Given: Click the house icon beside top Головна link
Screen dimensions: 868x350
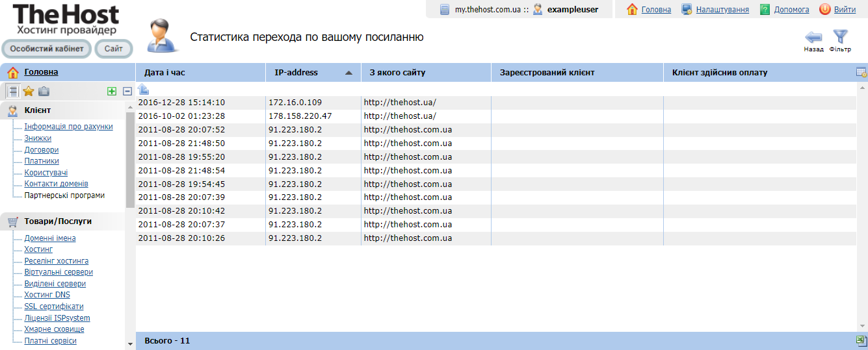Looking at the screenshot, I should [632, 9].
